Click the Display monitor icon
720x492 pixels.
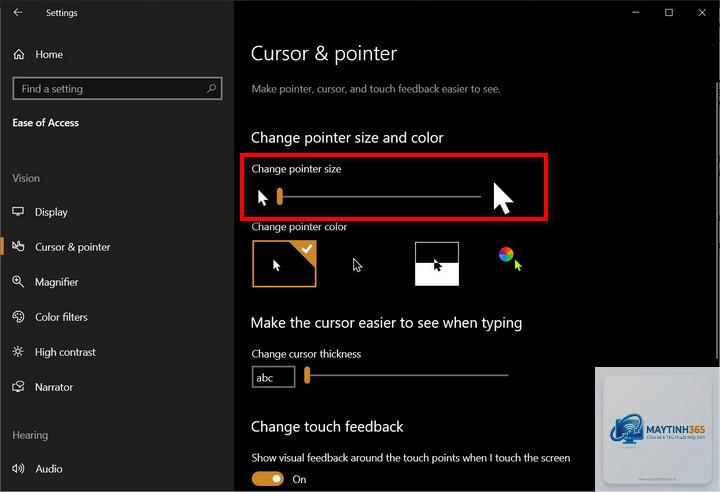coord(18,211)
